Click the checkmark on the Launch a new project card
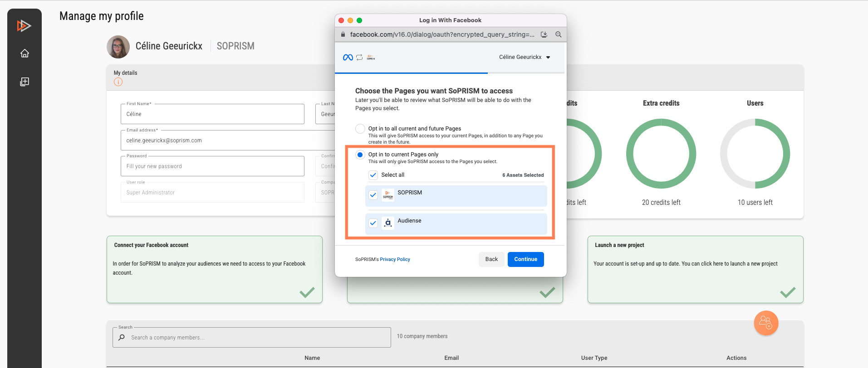868x368 pixels. (x=788, y=292)
